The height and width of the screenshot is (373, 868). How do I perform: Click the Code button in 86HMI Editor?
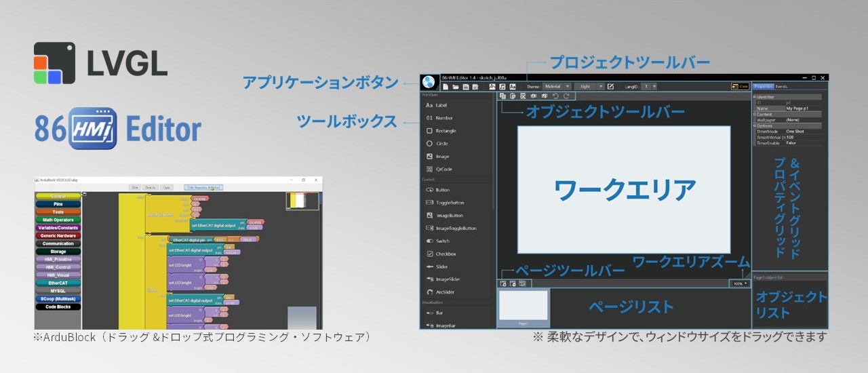[740, 87]
